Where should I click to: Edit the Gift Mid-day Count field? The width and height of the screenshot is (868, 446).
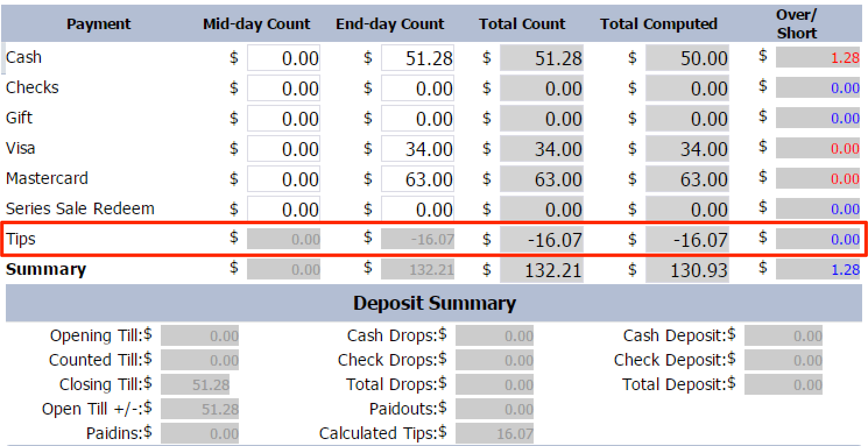coord(283,118)
